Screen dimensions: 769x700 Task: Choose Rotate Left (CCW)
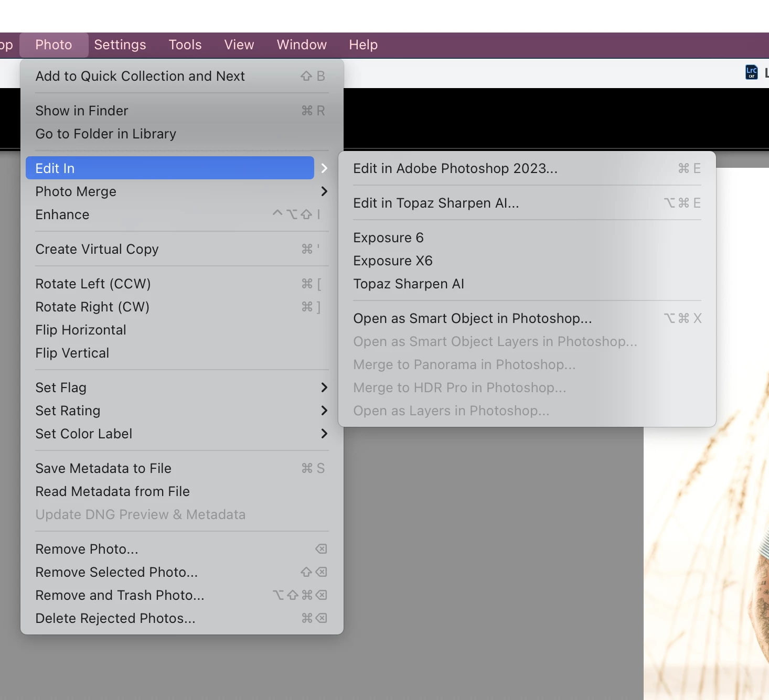[x=181, y=284]
